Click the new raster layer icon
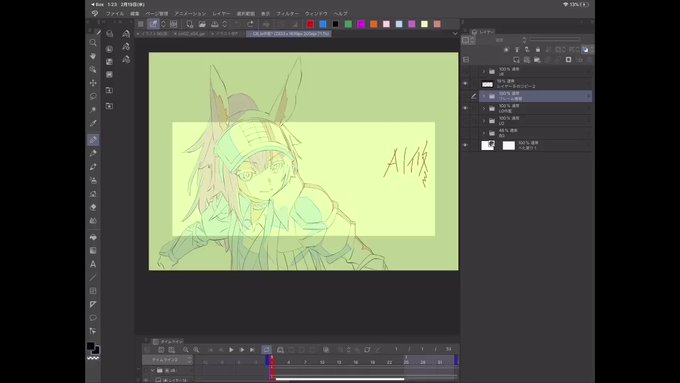680x383 pixels. pos(516,59)
